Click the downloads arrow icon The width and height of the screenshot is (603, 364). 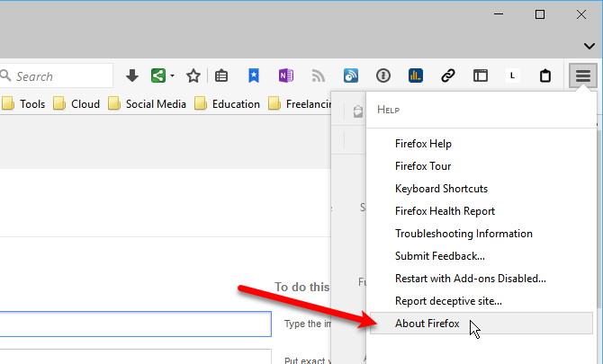click(x=132, y=76)
